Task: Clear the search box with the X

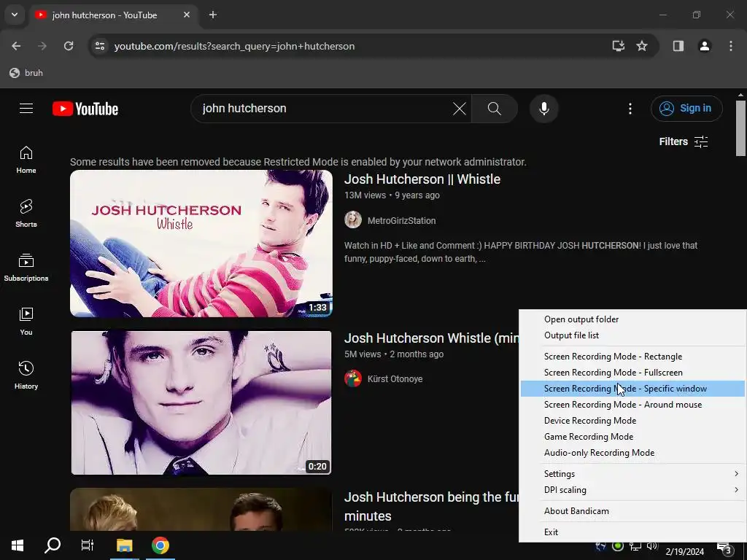Action: (x=460, y=109)
